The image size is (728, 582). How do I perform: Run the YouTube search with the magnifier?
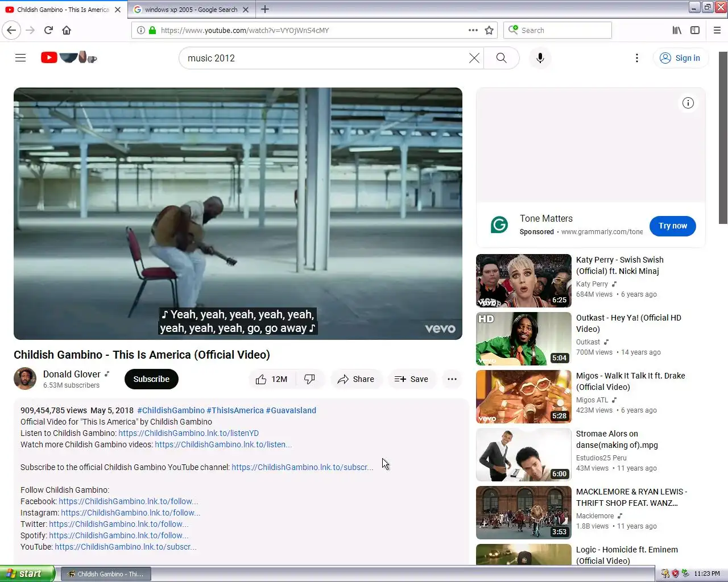pos(501,58)
